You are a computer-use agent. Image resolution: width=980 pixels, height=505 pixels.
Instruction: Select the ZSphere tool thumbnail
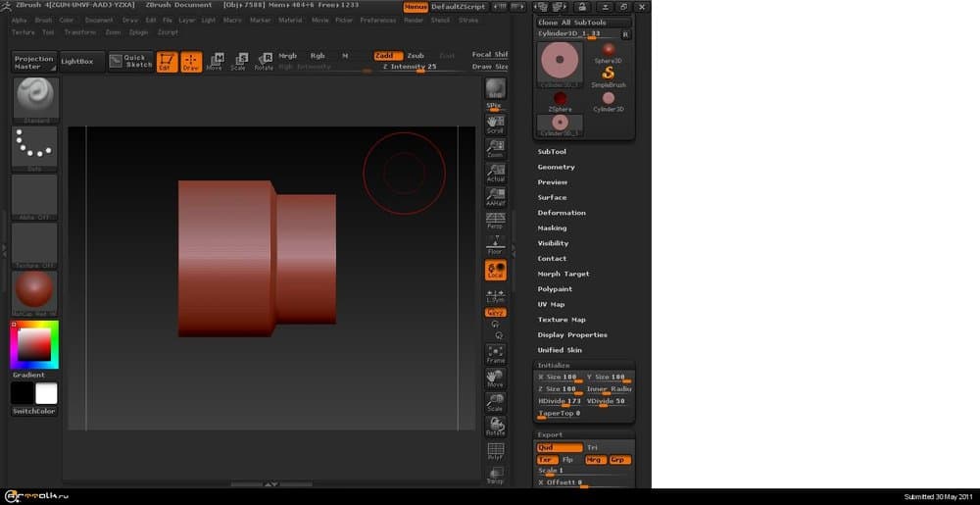561,99
